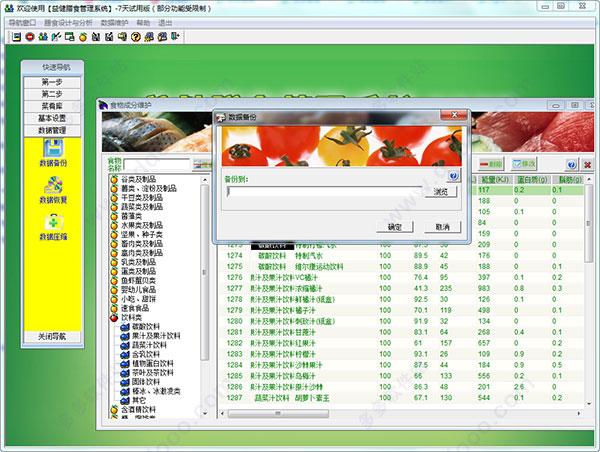
Task: Click the blue help icon in the food window toolbar
Action: (572, 165)
